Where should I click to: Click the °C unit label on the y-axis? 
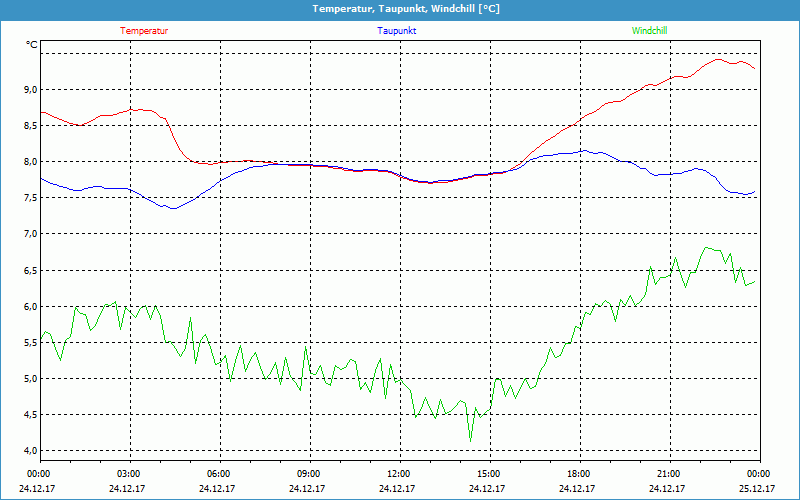(32, 45)
